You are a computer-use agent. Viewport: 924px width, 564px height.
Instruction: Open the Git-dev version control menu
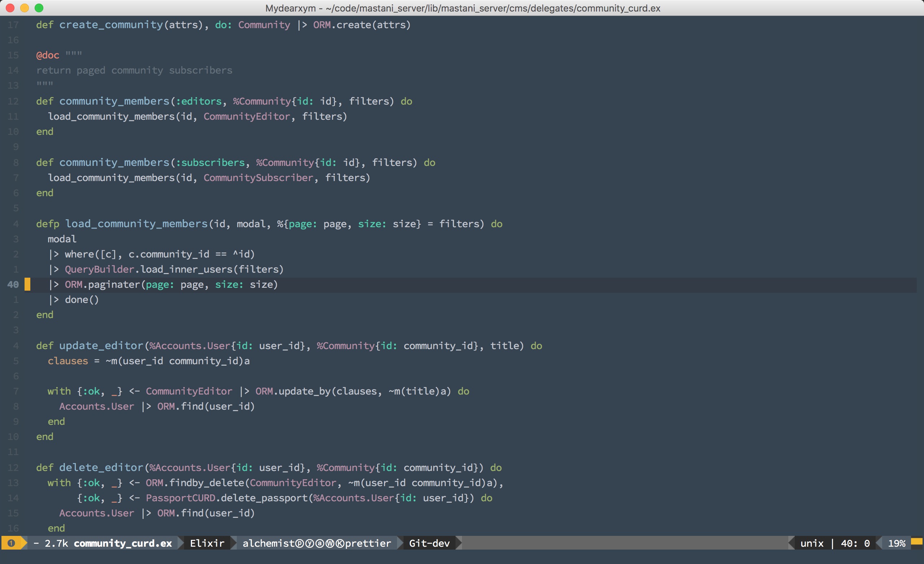point(429,543)
